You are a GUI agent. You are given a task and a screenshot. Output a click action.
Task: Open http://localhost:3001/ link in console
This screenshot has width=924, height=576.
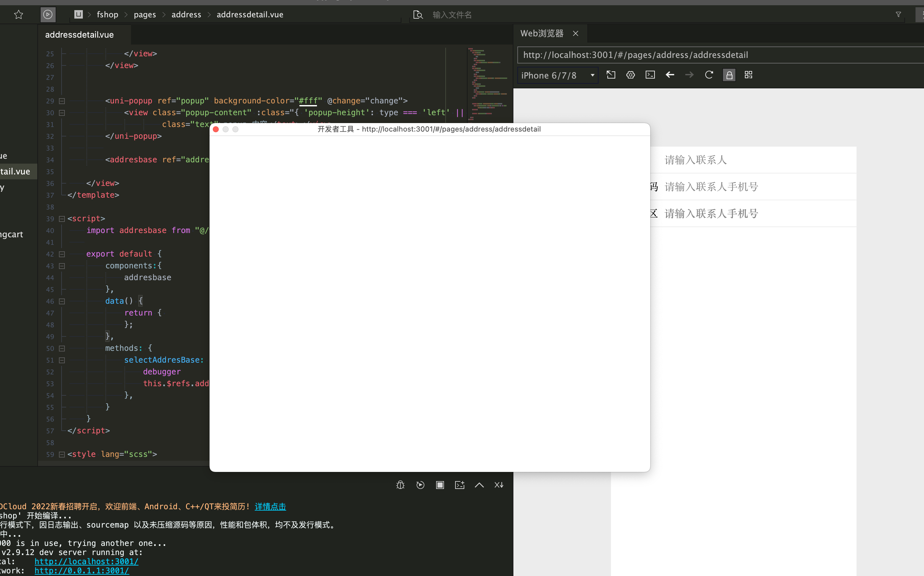pyautogui.click(x=86, y=561)
